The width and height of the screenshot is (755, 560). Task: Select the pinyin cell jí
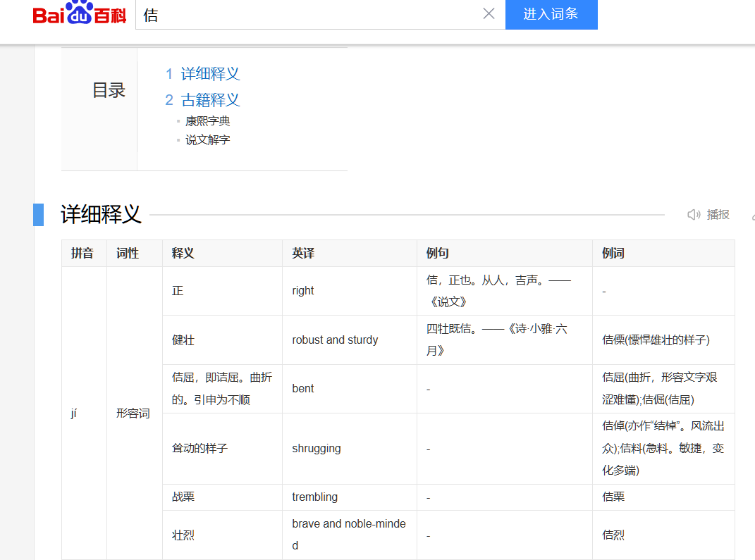(85, 413)
